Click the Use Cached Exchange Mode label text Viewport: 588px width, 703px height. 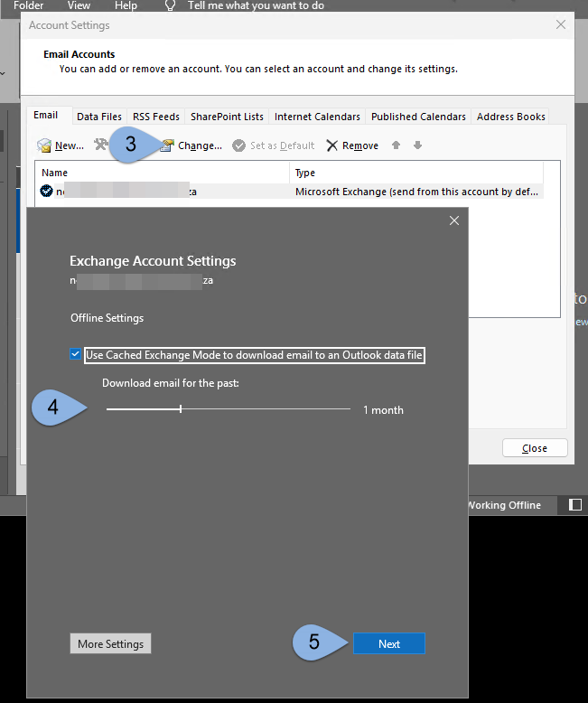point(254,355)
